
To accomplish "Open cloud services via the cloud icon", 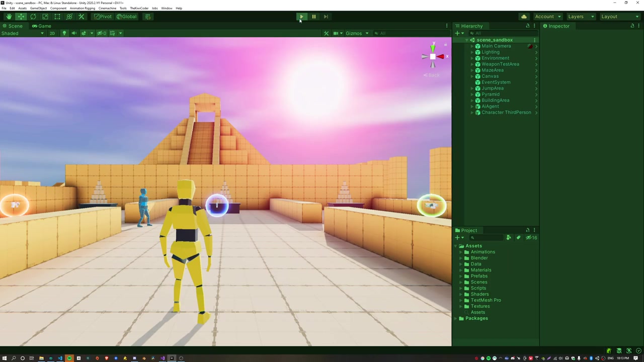I will coord(524,17).
